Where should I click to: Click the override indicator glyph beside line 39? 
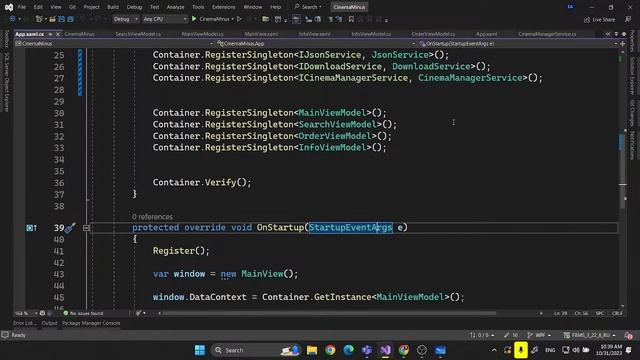coord(31,228)
